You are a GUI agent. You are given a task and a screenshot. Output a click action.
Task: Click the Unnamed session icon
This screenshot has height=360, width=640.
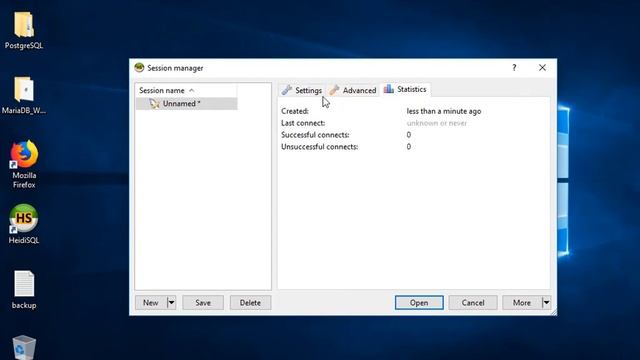154,104
